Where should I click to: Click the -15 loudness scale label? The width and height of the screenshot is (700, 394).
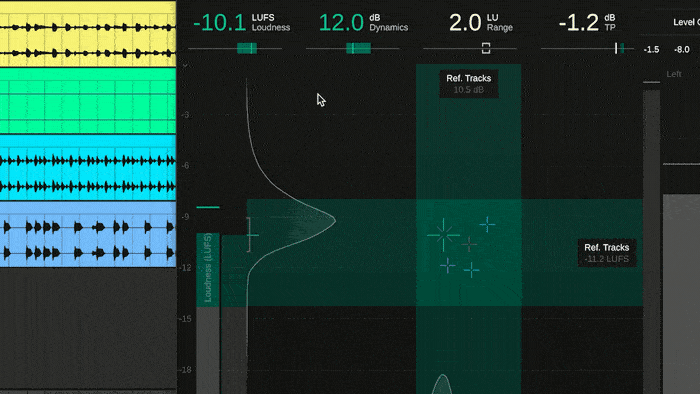pos(184,319)
